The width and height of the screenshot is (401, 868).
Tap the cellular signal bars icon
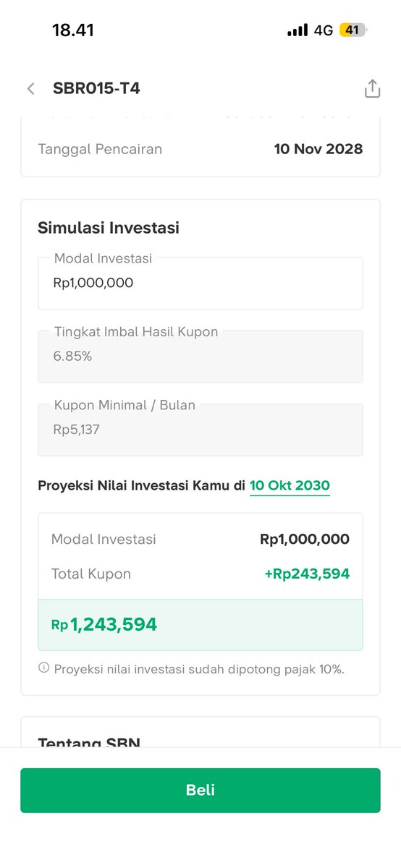pos(297,30)
